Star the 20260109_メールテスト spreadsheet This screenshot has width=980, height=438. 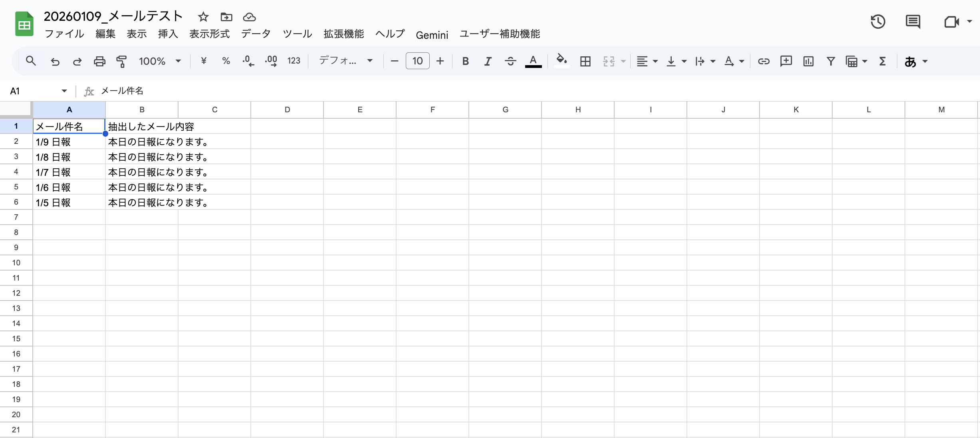click(203, 17)
